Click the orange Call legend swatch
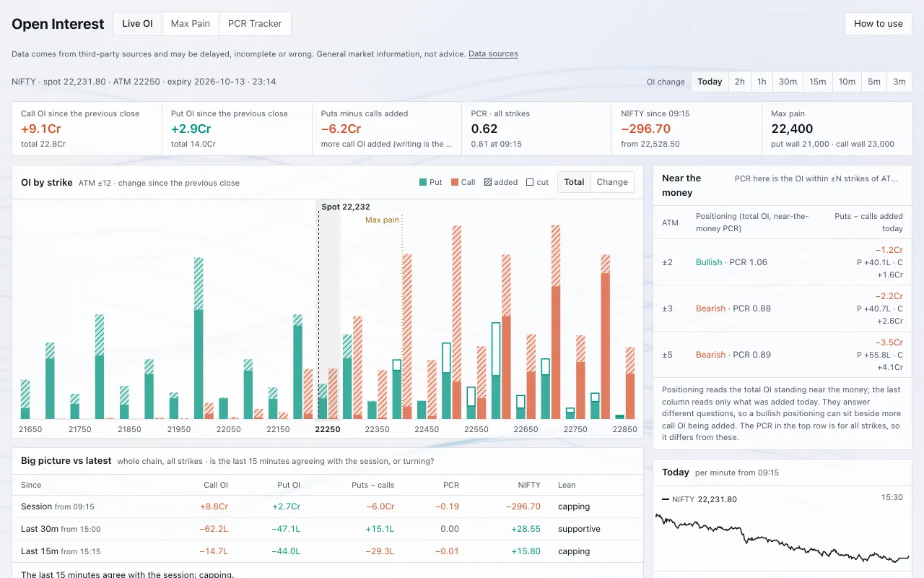 click(456, 183)
